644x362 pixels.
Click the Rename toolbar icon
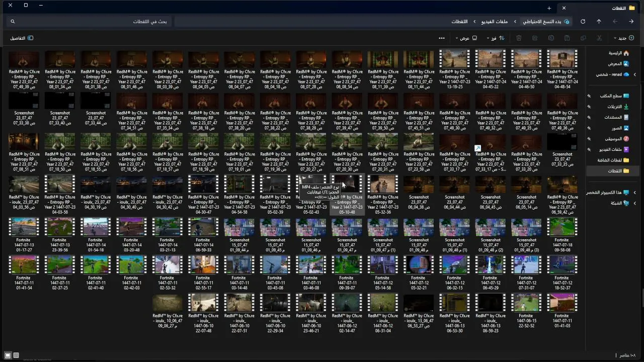click(551, 38)
